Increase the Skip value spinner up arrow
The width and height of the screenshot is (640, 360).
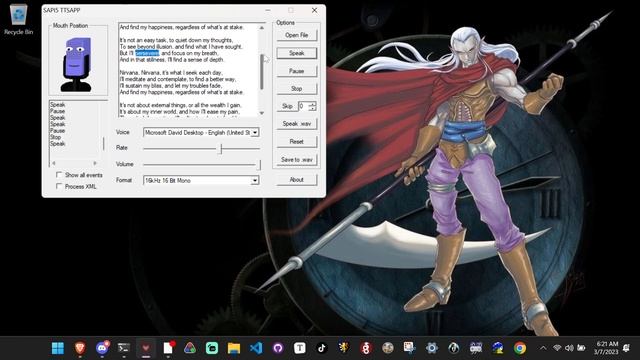(x=312, y=104)
